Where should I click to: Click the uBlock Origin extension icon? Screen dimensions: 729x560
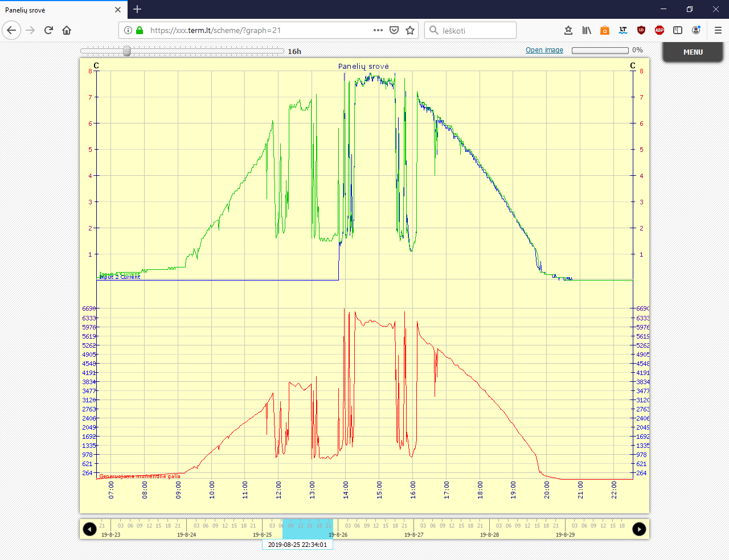click(x=641, y=30)
